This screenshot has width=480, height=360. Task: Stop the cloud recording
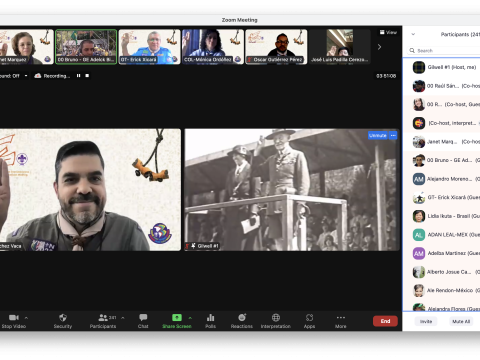pyautogui.click(x=87, y=76)
